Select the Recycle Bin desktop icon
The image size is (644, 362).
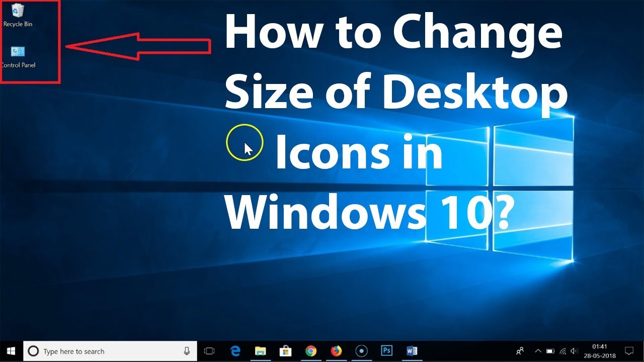(18, 15)
